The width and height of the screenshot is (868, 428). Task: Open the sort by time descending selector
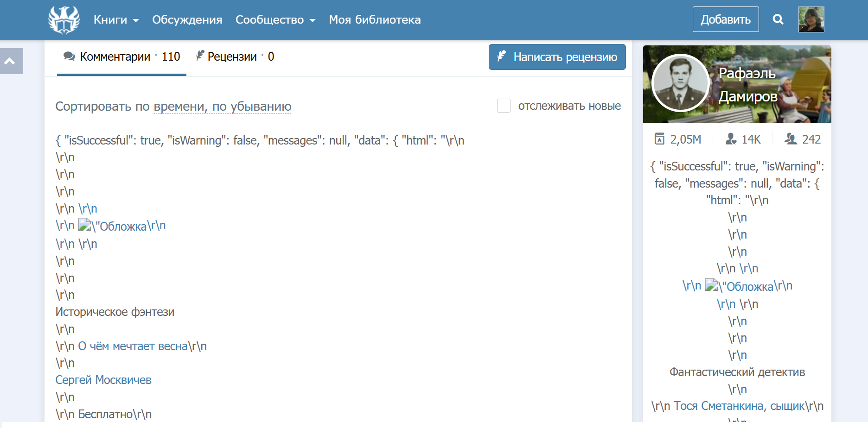[x=222, y=107]
